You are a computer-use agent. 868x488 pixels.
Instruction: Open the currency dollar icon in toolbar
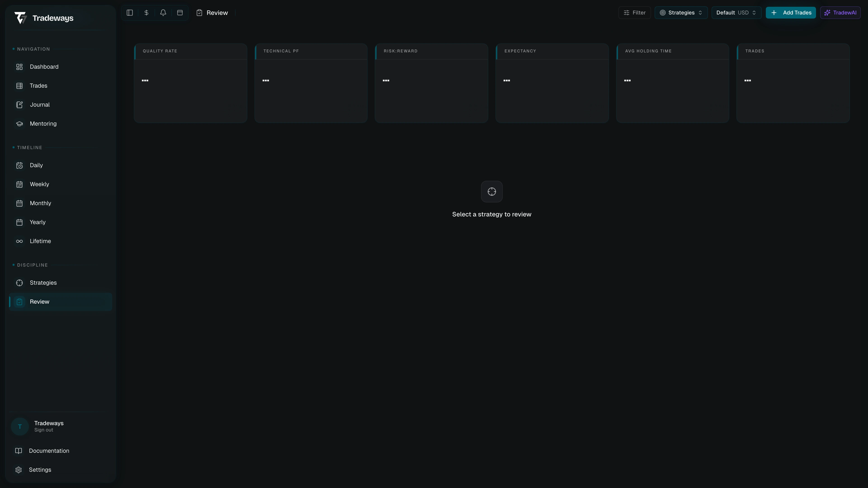tap(146, 12)
